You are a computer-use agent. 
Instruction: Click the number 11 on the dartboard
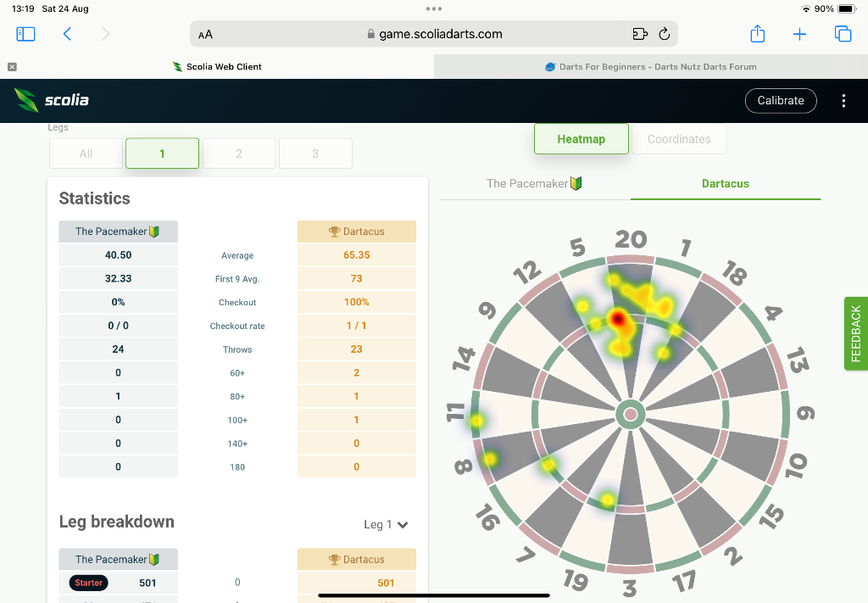point(455,412)
